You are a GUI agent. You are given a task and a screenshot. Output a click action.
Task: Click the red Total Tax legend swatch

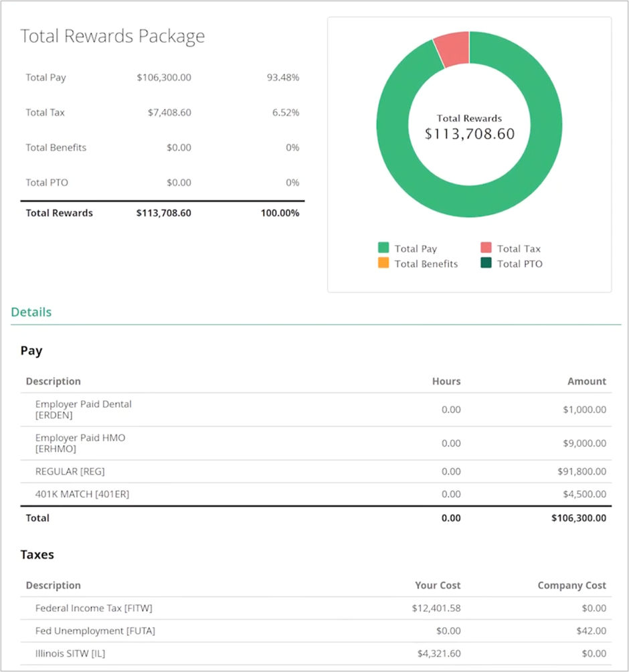pos(486,248)
